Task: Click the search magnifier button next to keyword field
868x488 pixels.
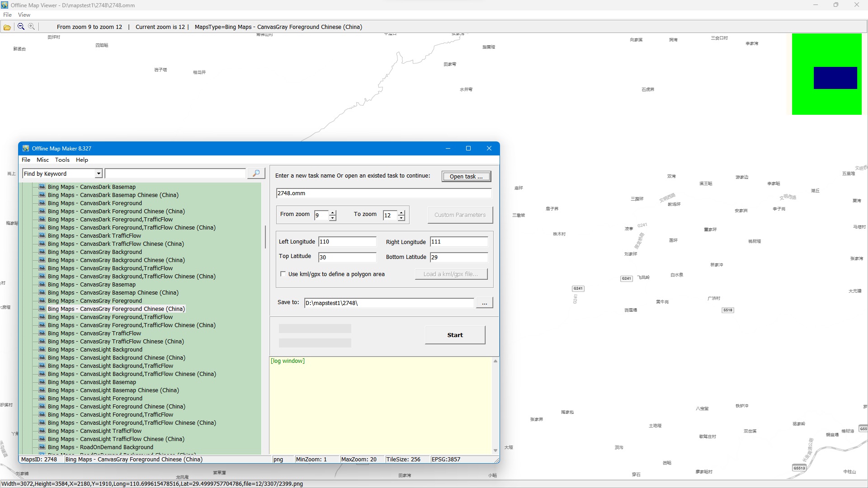Action: click(x=256, y=174)
